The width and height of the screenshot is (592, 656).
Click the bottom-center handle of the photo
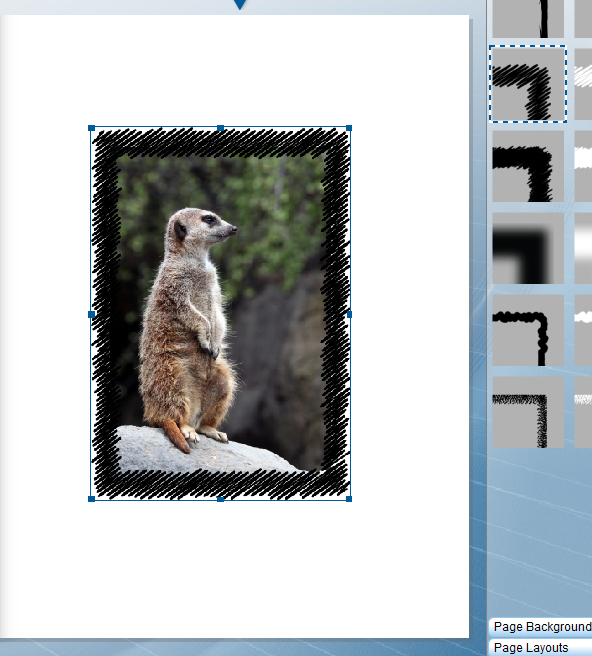(x=220, y=499)
